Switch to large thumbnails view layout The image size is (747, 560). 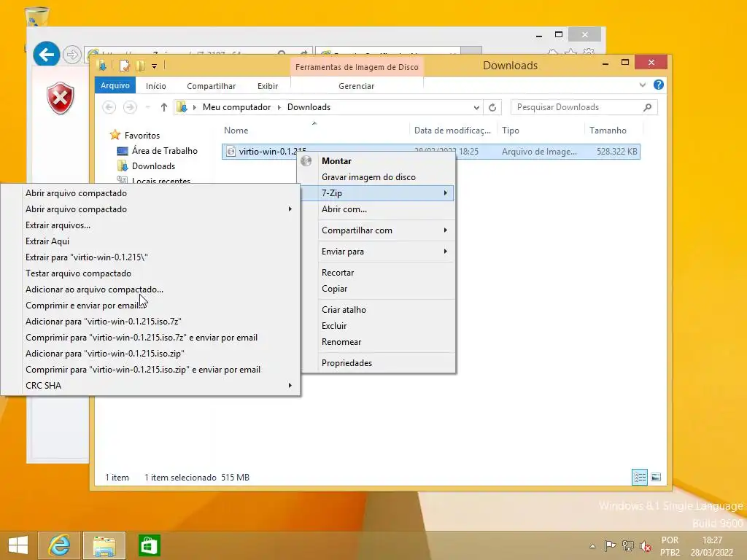656,477
